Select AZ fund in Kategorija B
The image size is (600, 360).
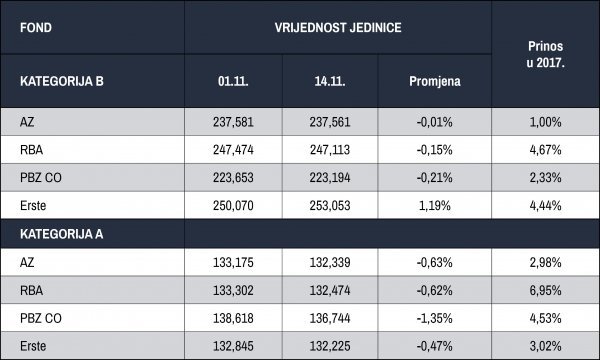[x=27, y=122]
